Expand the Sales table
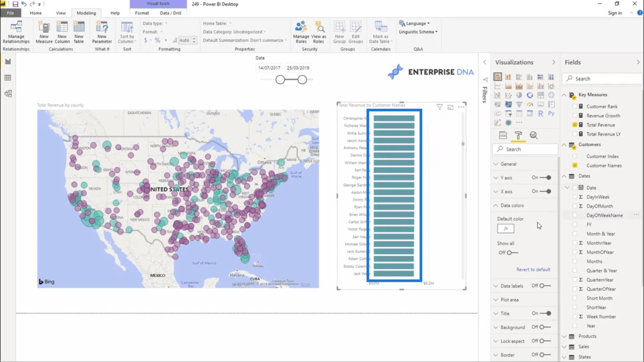 point(564,347)
